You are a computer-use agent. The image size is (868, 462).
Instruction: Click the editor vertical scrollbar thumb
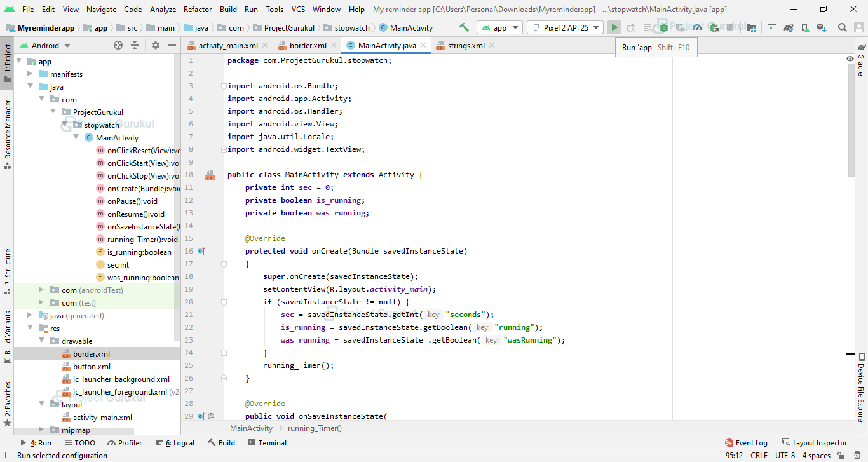[x=851, y=121]
